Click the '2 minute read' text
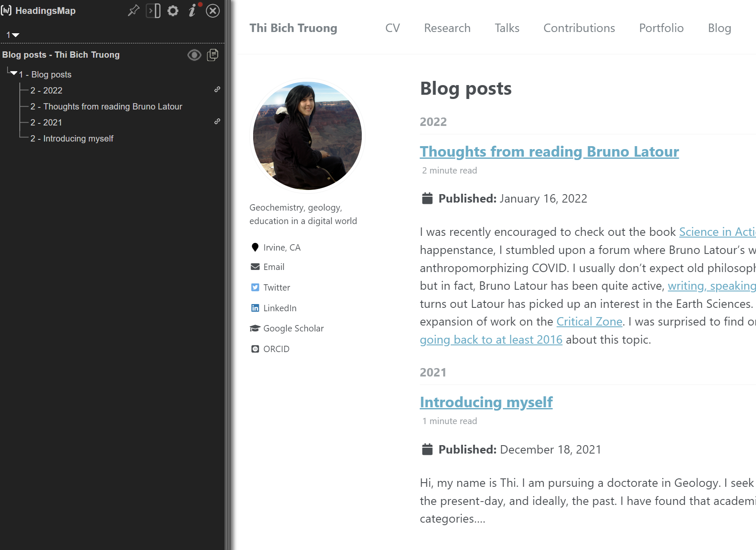756x550 pixels. click(449, 171)
